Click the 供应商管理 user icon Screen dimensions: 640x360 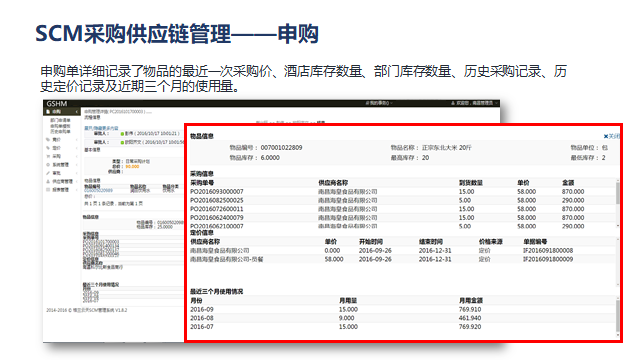tap(48, 181)
